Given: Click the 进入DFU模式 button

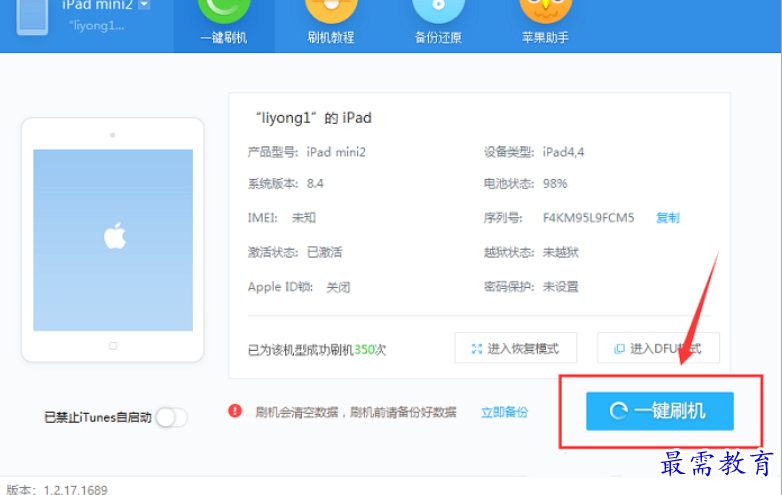Looking at the screenshot, I should tap(658, 348).
